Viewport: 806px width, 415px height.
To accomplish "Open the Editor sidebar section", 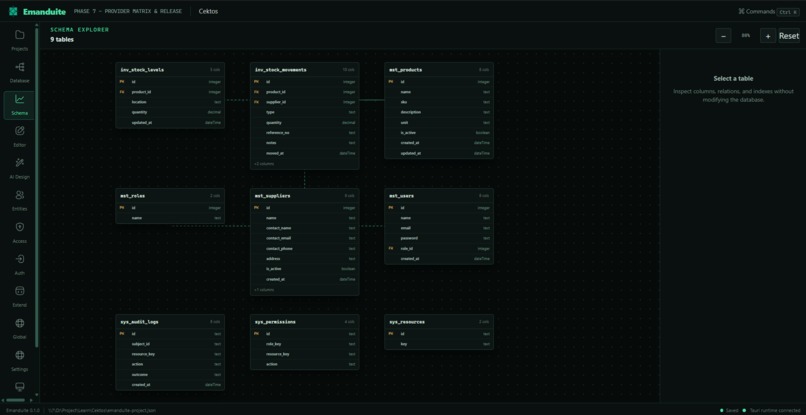I will click(x=20, y=136).
